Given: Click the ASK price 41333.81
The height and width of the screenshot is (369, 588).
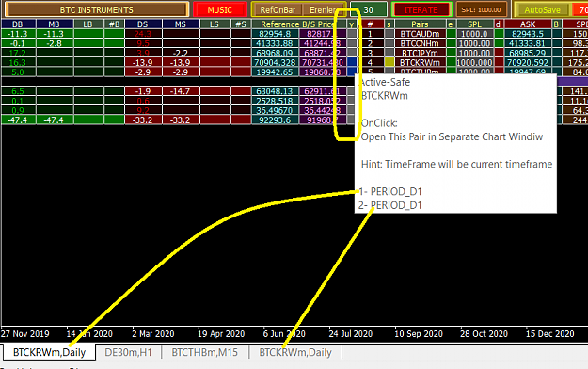Looking at the screenshot, I should [x=528, y=43].
